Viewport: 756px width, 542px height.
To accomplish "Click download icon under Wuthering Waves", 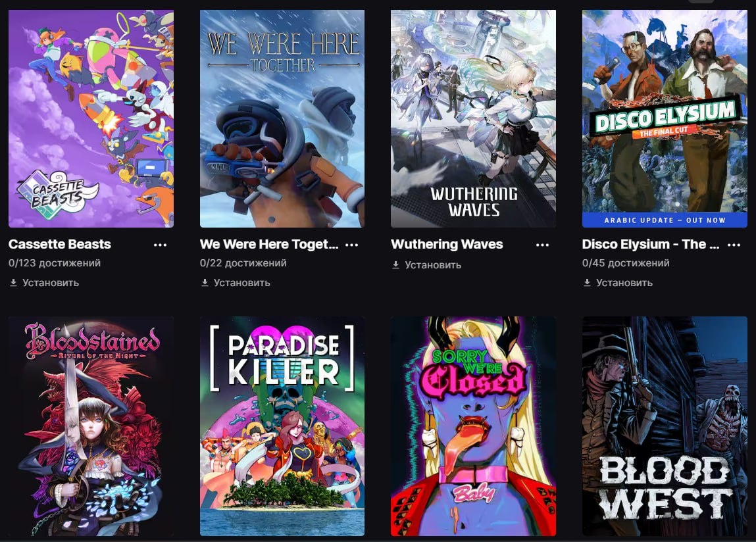I will pos(396,264).
